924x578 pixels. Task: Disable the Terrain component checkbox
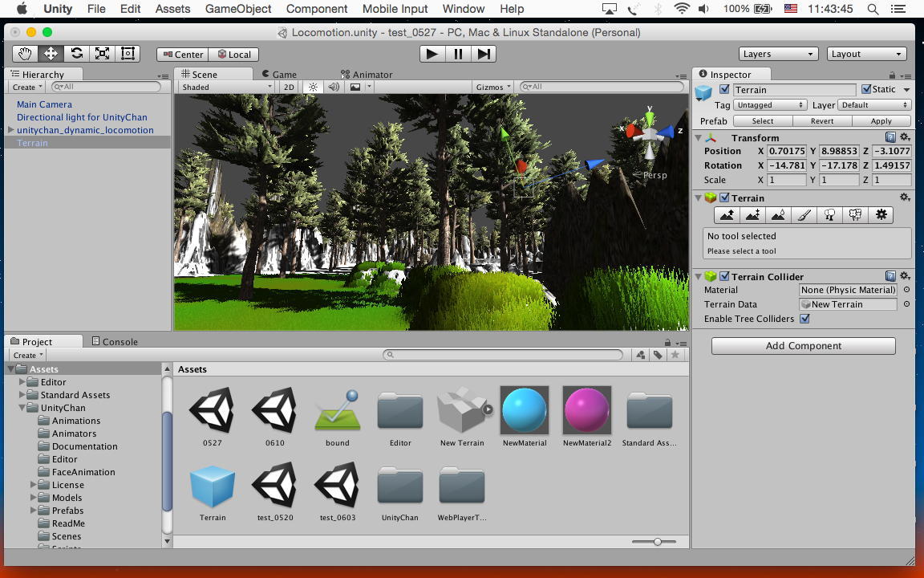[x=724, y=197]
